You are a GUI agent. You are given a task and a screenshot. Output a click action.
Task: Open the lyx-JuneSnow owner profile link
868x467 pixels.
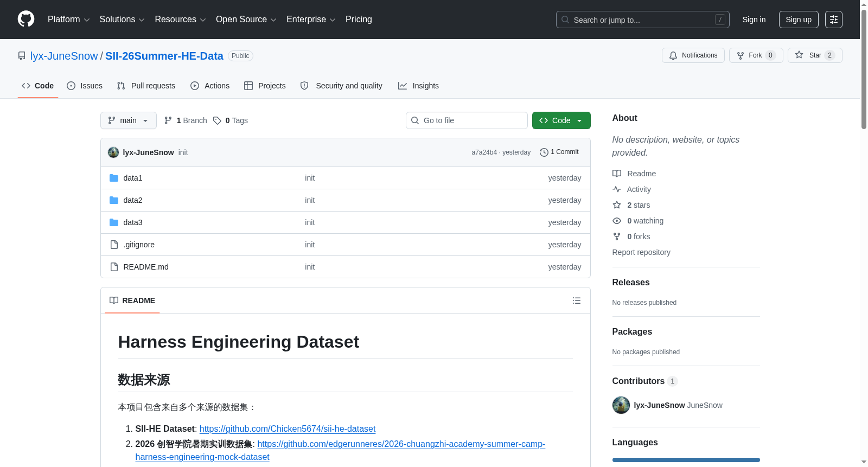coord(64,56)
